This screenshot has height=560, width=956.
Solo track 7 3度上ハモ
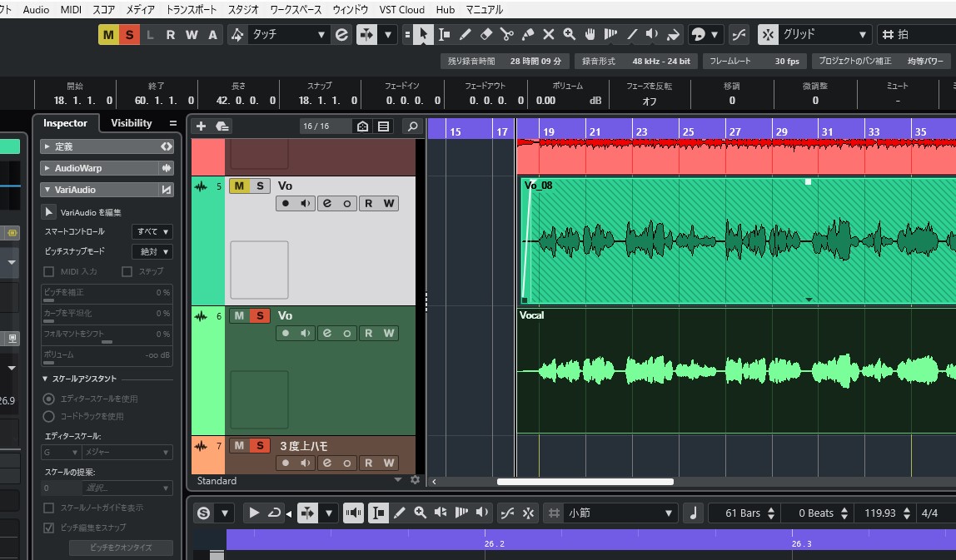pyautogui.click(x=261, y=445)
